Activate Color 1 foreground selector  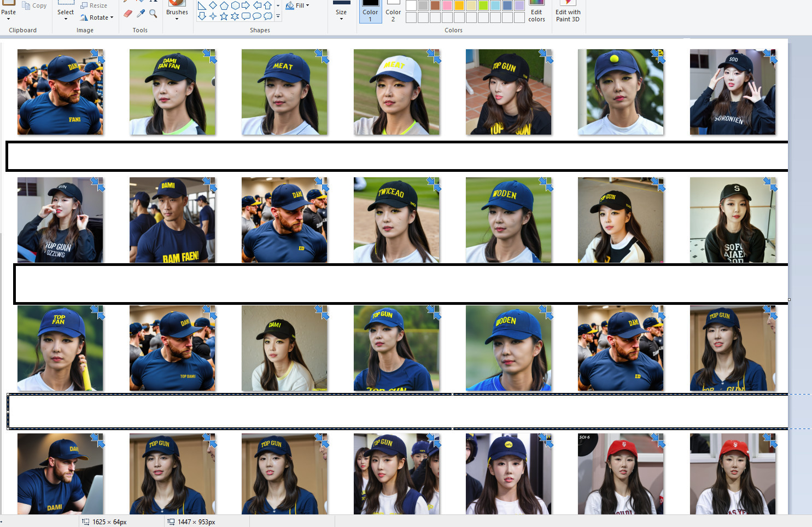point(370,12)
